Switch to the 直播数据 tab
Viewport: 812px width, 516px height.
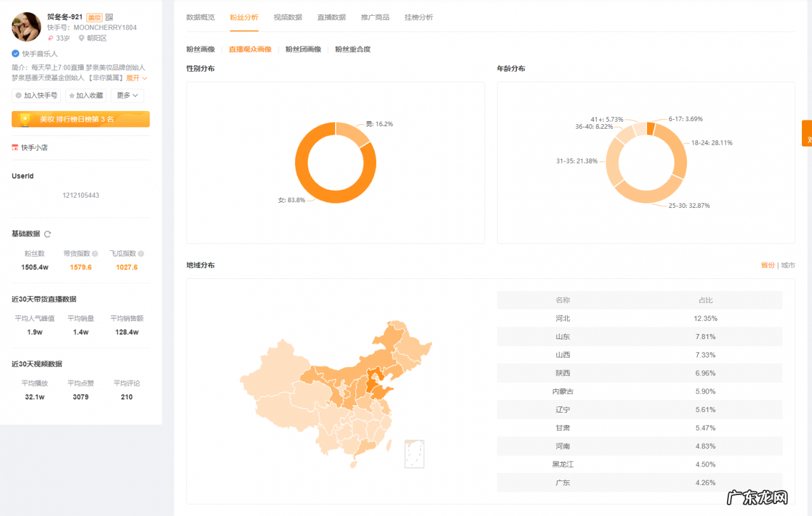point(331,17)
